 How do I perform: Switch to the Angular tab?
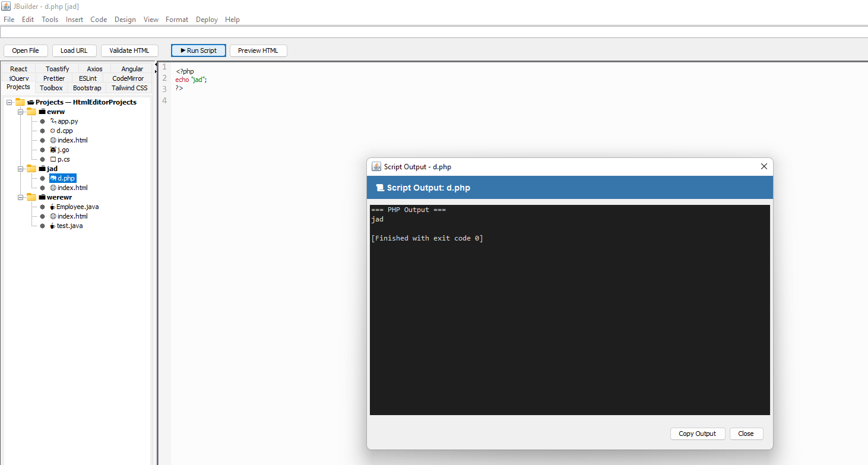click(x=132, y=69)
